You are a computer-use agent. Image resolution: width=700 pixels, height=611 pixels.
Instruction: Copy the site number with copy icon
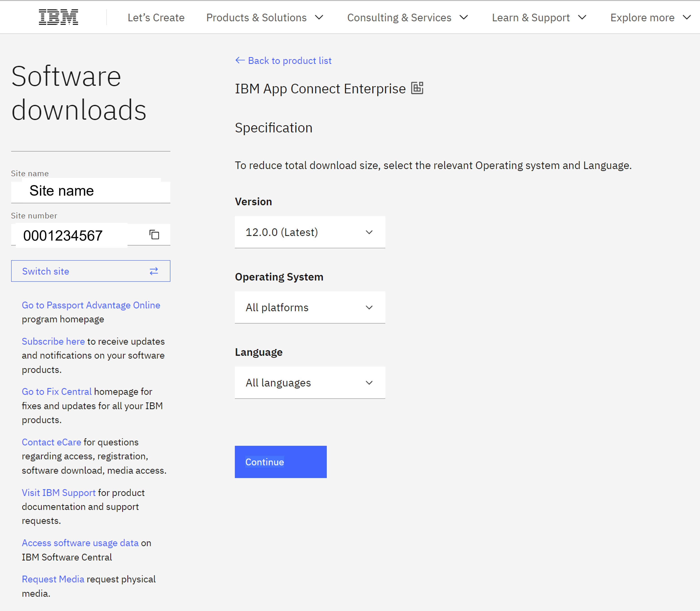154,235
